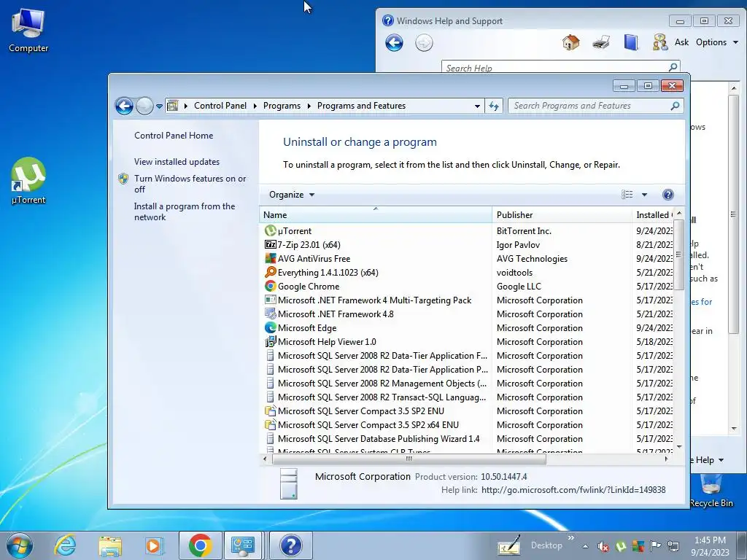Image resolution: width=747 pixels, height=560 pixels.
Task: Click the Help and Support home icon
Action: [570, 42]
